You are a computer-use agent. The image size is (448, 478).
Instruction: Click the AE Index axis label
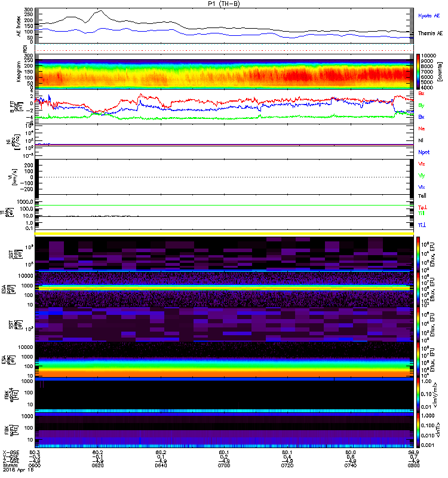[19, 26]
